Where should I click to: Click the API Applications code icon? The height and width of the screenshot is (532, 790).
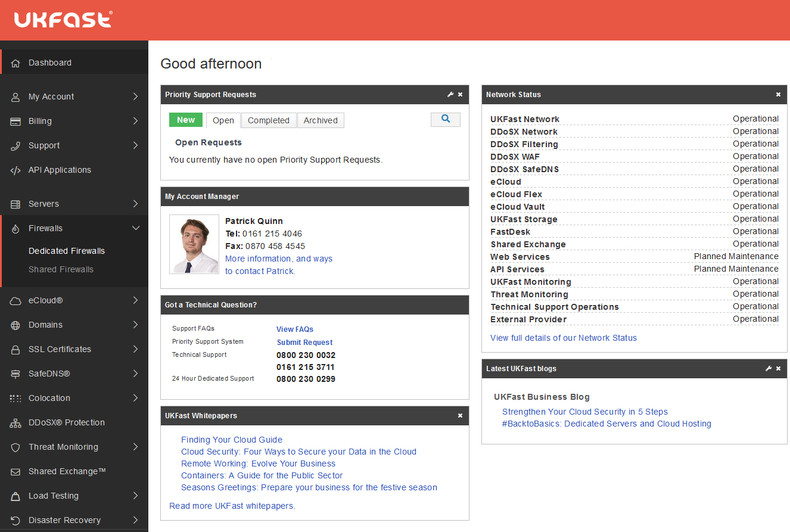pos(16,170)
